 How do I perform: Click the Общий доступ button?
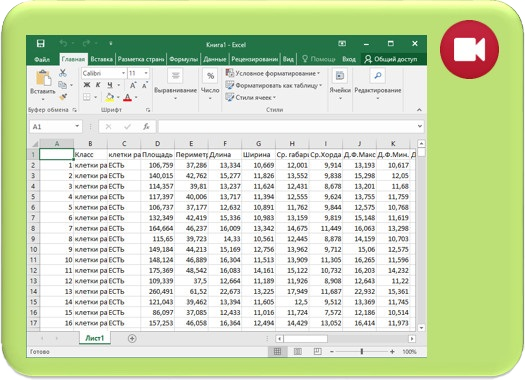391,59
